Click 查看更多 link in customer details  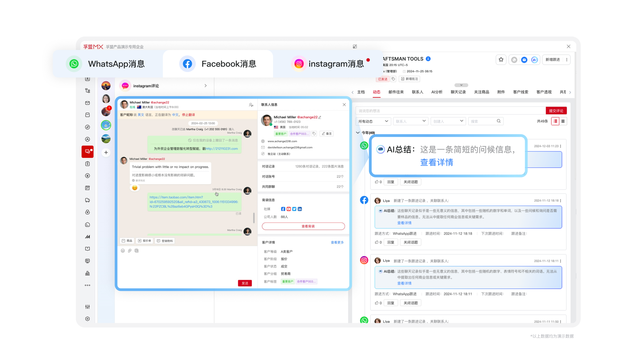pyautogui.click(x=337, y=242)
